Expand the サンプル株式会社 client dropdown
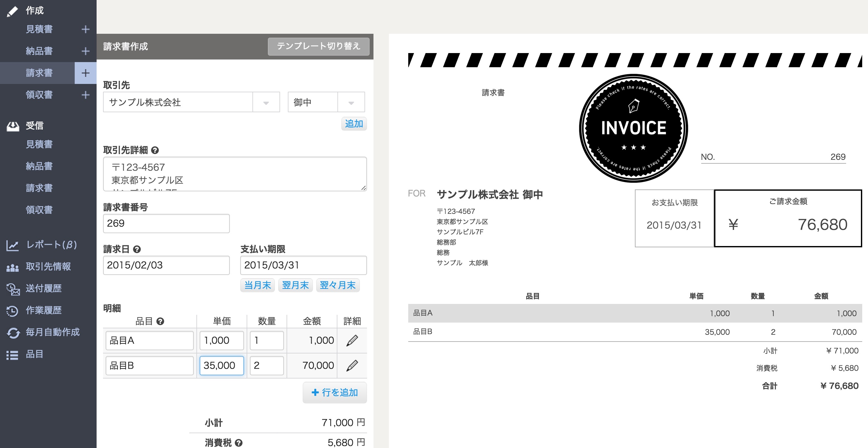Image resolution: width=868 pixels, height=448 pixels. point(266,102)
